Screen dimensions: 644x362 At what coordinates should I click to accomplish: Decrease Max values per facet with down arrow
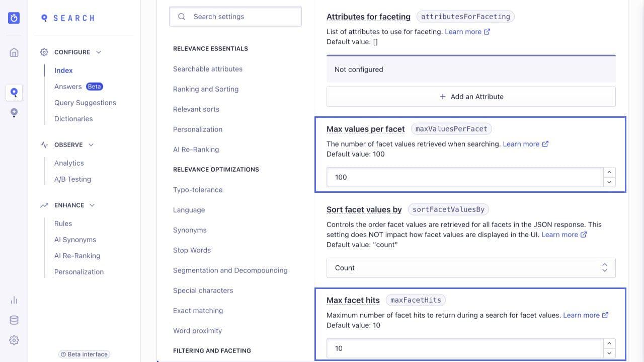point(609,182)
